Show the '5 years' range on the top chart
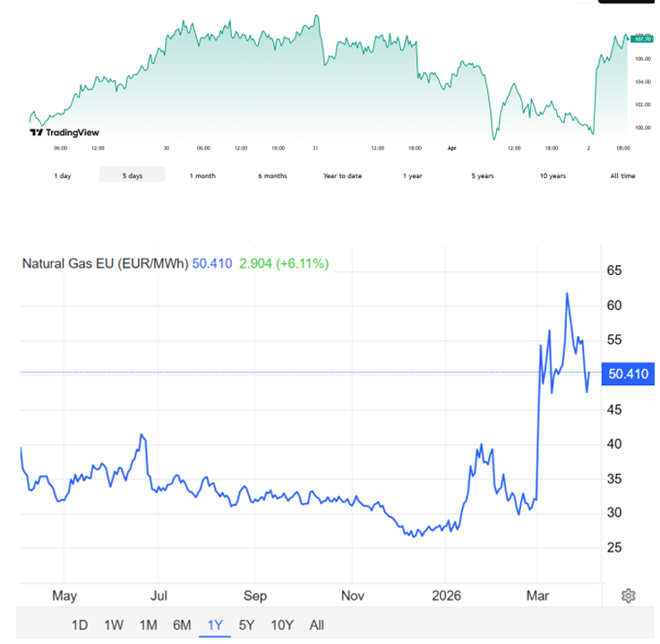The height and width of the screenshot is (644, 660). pos(483,176)
